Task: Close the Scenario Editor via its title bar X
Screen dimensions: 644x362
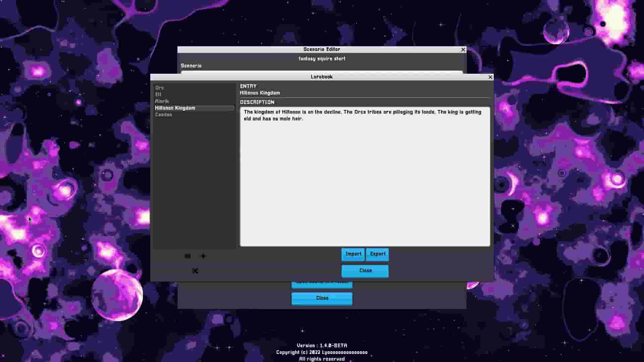Action: tap(463, 49)
